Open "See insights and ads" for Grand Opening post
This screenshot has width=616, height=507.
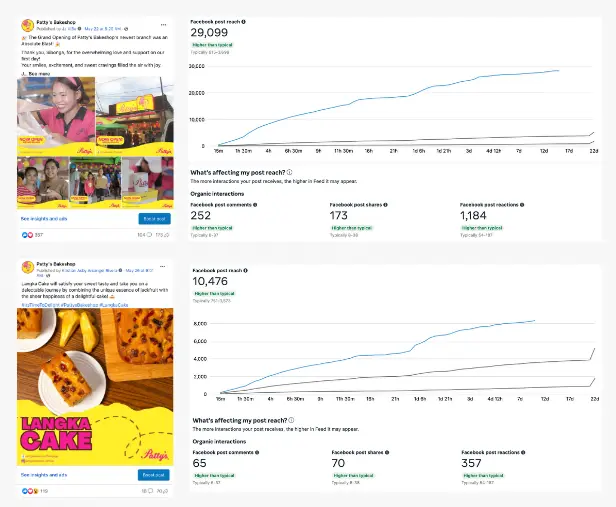[x=43, y=218]
